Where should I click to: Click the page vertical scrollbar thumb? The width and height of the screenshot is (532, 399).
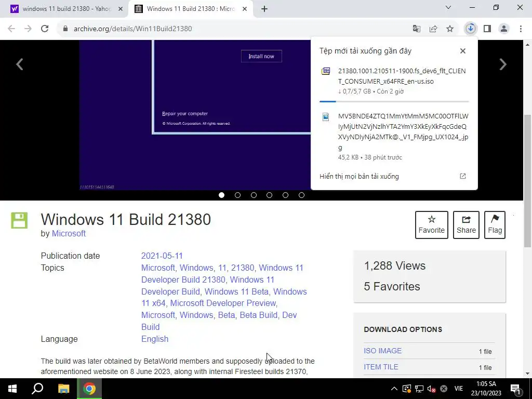(x=527, y=181)
